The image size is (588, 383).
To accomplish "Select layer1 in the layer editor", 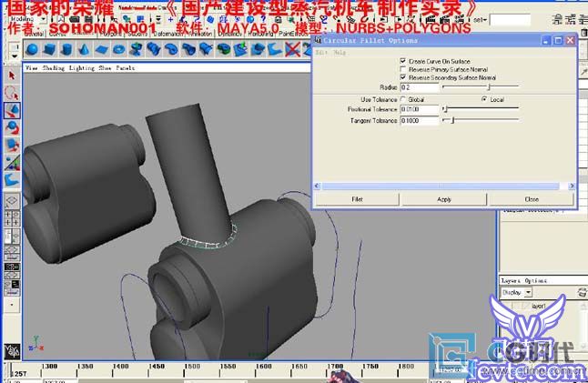I will [x=539, y=307].
